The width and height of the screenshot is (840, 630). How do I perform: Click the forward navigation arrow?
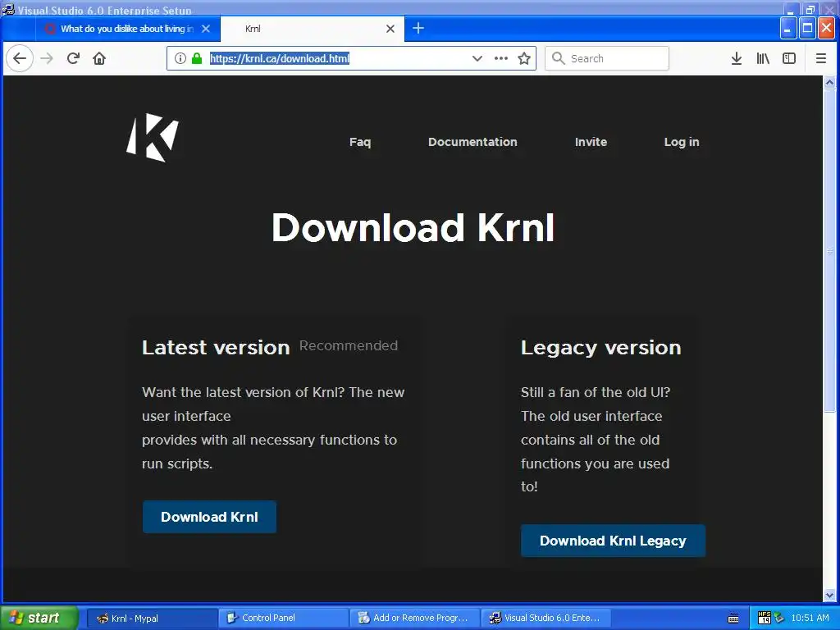[47, 58]
